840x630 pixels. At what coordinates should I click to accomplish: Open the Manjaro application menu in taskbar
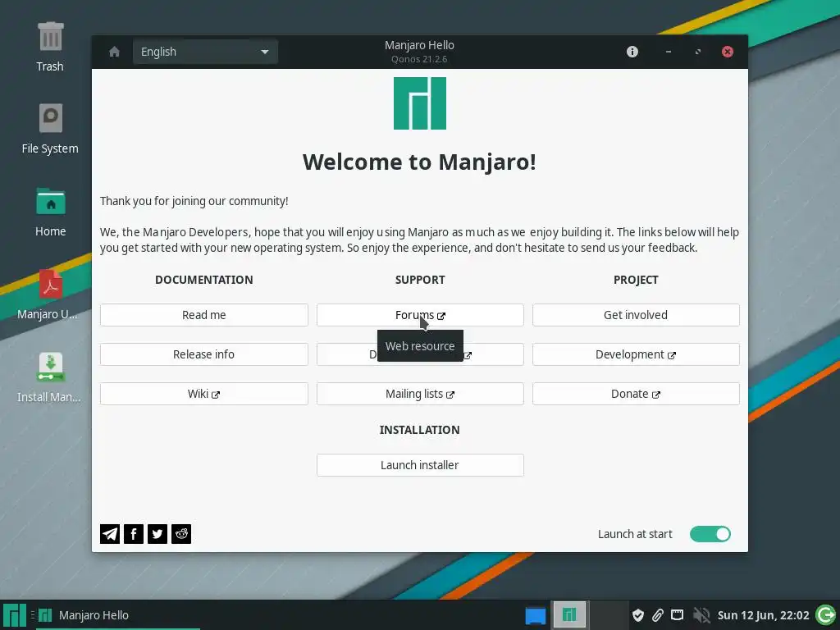click(15, 615)
